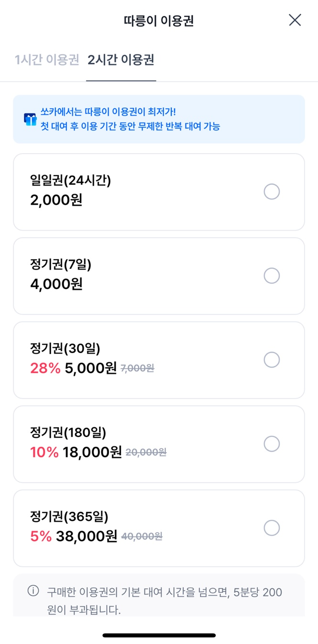The image size is (318, 644).
Task: Tap the 28% discount label
Action: [45, 368]
